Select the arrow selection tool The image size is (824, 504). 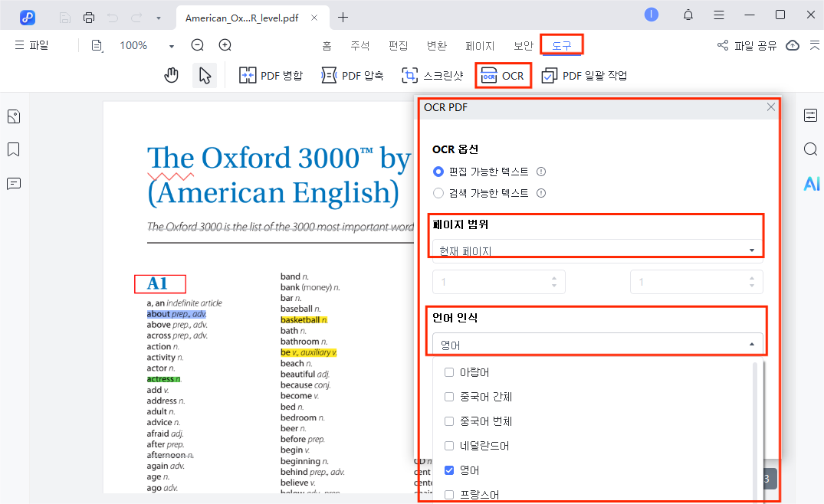pyautogui.click(x=204, y=74)
